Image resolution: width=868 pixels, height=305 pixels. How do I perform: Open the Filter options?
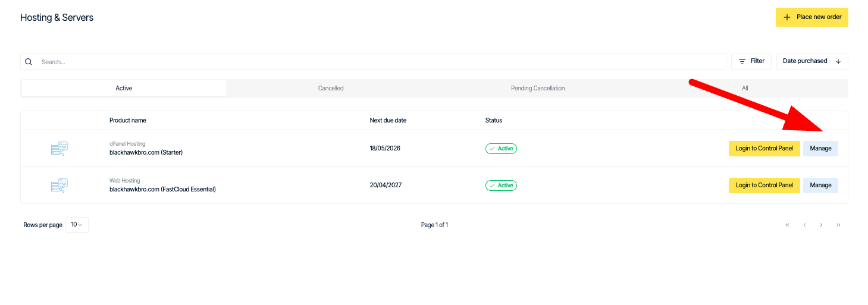(x=751, y=61)
